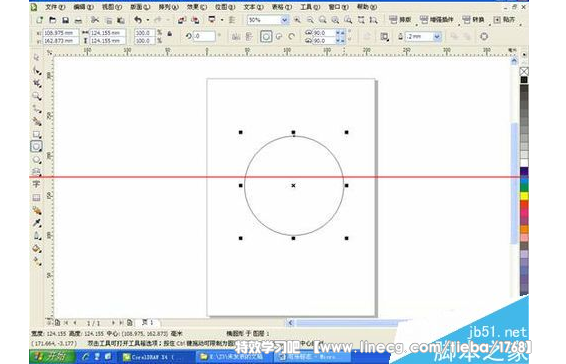Open the zoom level 50% dropdown
This screenshot has height=364, width=566.
pos(284,20)
